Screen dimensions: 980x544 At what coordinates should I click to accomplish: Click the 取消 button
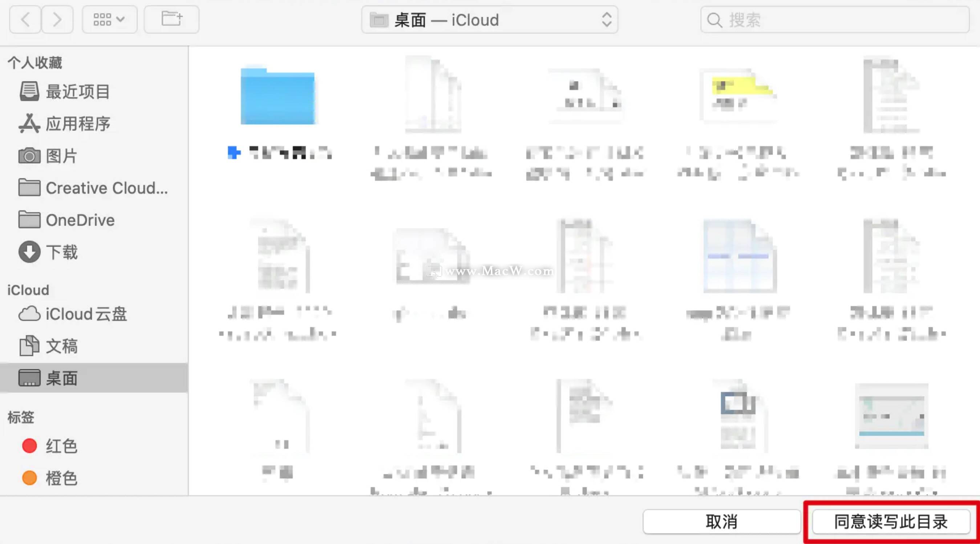click(x=722, y=521)
